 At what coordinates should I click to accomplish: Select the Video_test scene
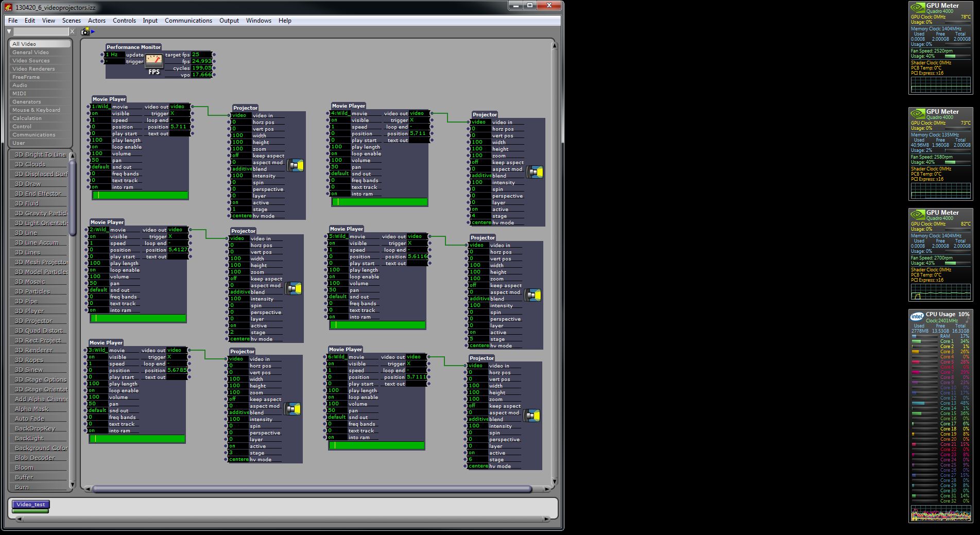pos(31,505)
